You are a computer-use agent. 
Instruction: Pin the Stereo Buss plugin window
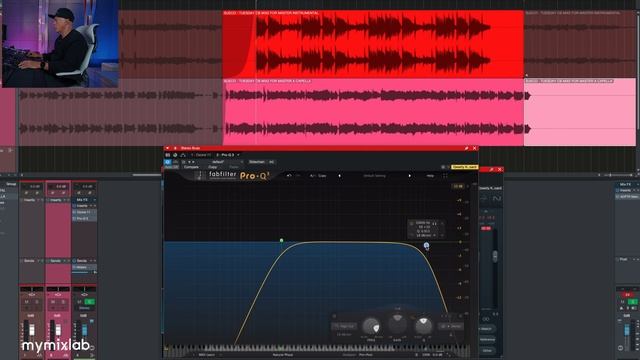(x=466, y=148)
